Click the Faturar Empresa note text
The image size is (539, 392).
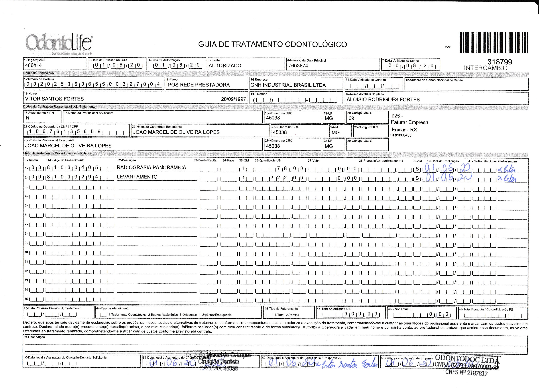(409, 122)
